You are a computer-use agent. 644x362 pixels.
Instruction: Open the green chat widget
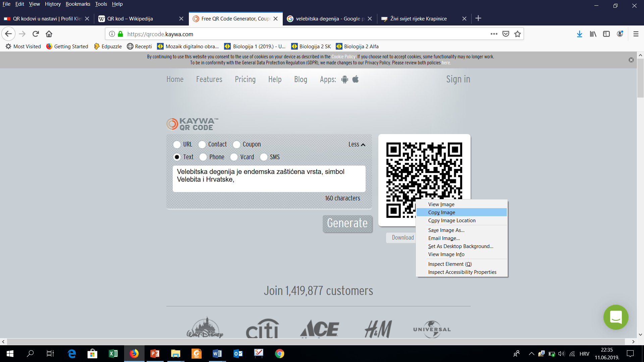(616, 317)
